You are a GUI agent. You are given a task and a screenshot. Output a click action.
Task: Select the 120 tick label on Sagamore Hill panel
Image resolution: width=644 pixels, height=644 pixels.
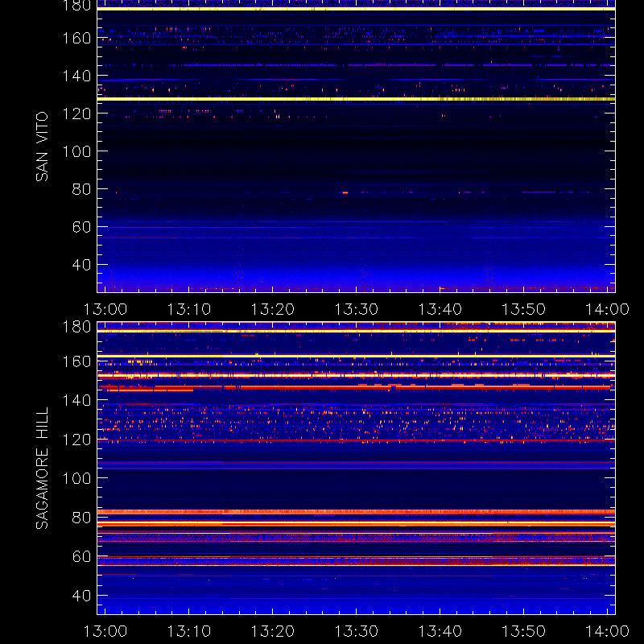tap(76, 440)
